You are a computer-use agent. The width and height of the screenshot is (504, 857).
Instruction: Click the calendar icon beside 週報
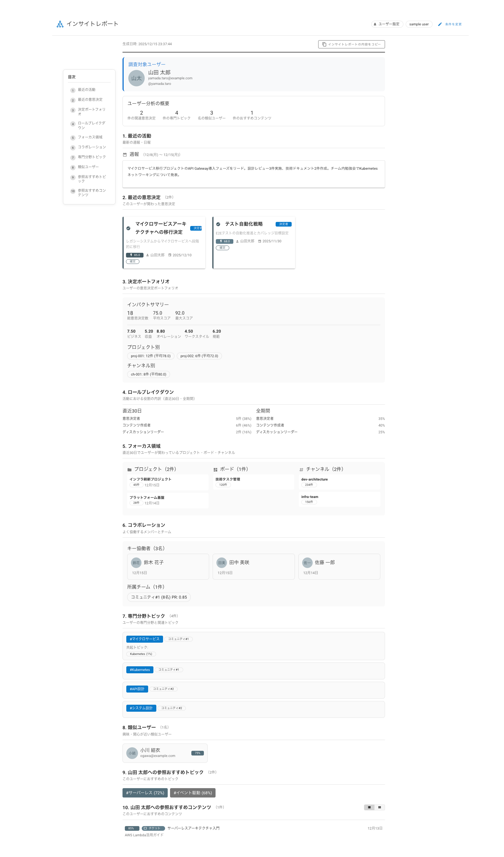point(125,155)
